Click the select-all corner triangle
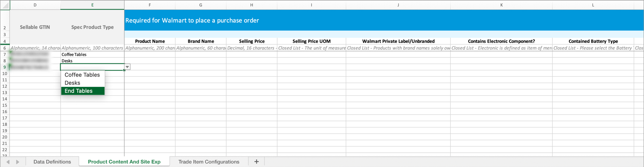The height and width of the screenshot is (167, 644). coord(5,5)
